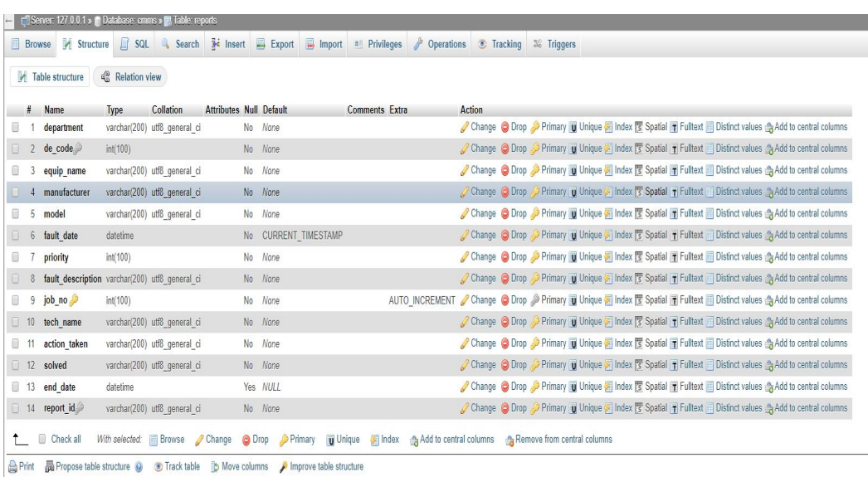Open the Search tab

(x=180, y=44)
